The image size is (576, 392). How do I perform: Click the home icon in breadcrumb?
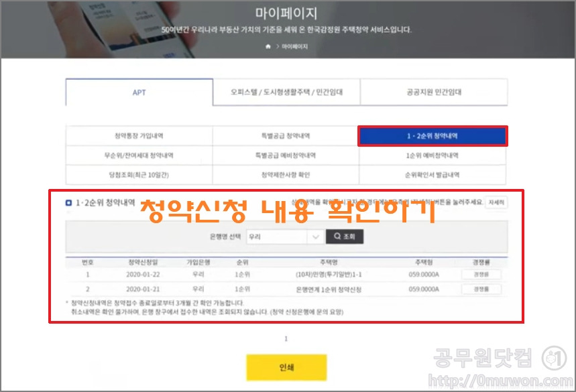(268, 46)
